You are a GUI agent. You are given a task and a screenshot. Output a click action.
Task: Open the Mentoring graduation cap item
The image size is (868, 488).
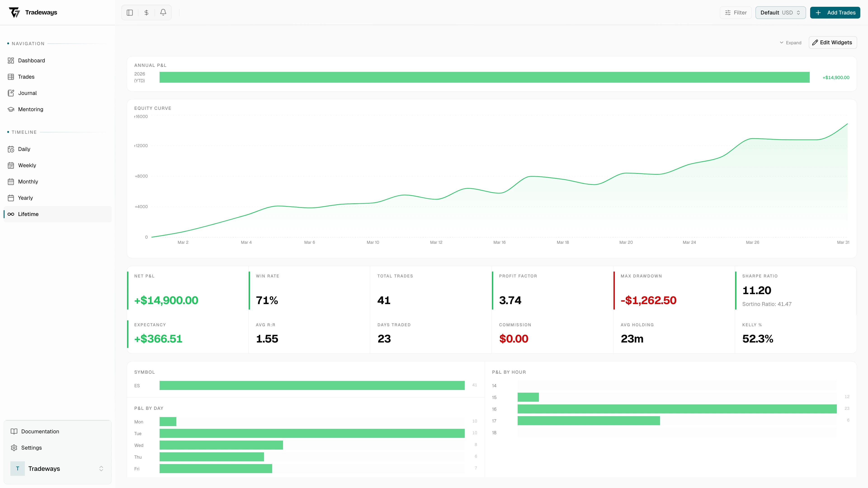(30, 109)
